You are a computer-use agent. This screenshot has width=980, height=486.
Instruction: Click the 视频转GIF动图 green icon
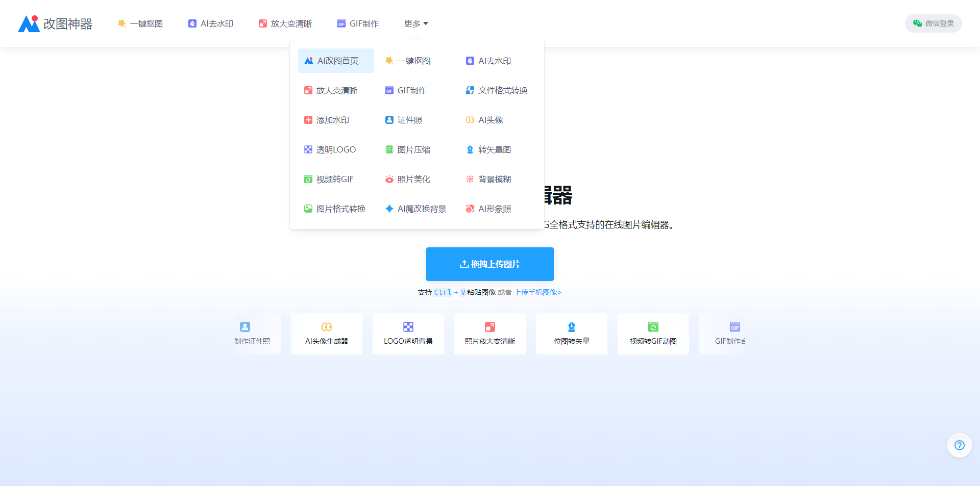[x=653, y=327]
